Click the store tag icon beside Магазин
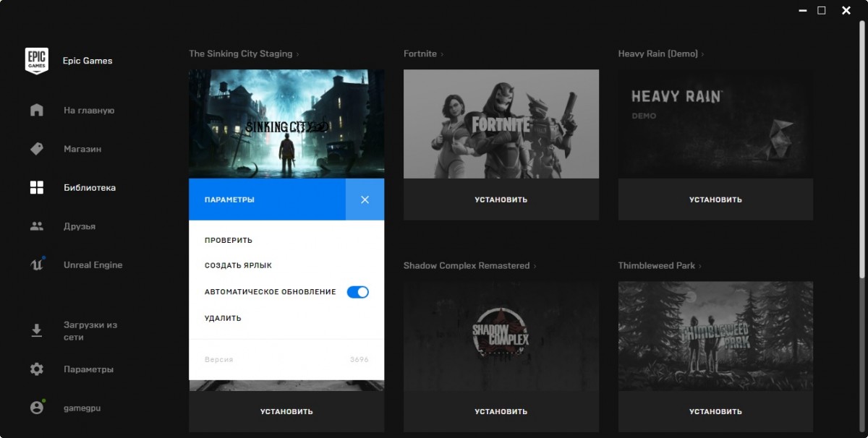This screenshot has width=868, height=438. [x=37, y=149]
